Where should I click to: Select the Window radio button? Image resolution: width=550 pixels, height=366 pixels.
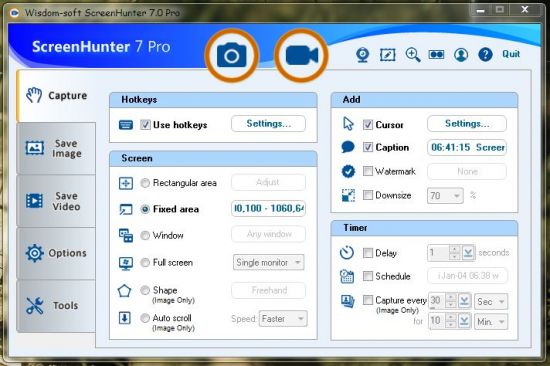(x=145, y=235)
